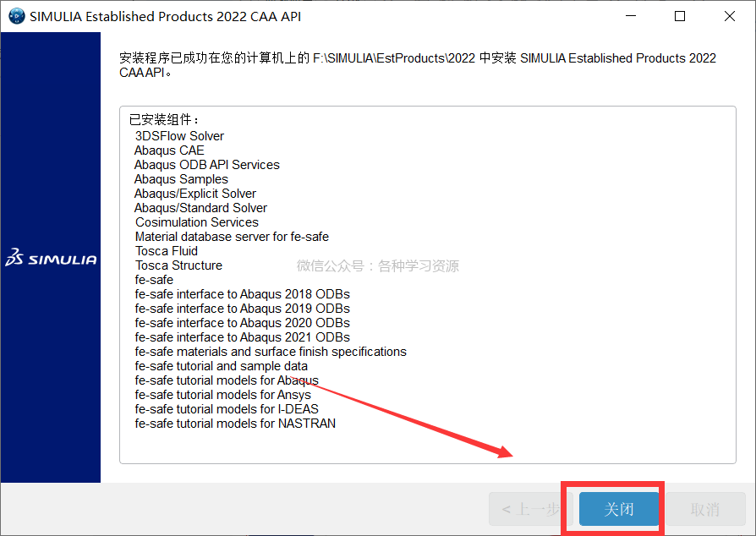
Task: Select 'fe-safe interface to Abaqus 2020 ODBs'
Action: pos(243,323)
